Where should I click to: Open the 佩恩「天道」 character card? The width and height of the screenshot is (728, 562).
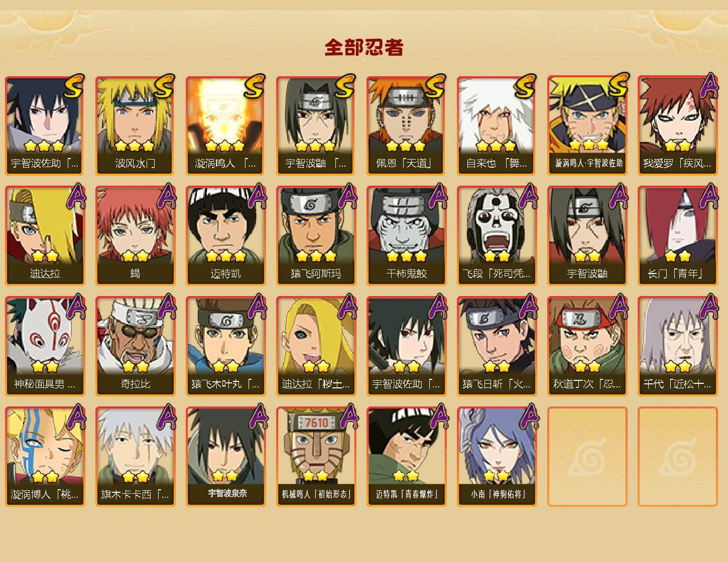click(x=406, y=125)
